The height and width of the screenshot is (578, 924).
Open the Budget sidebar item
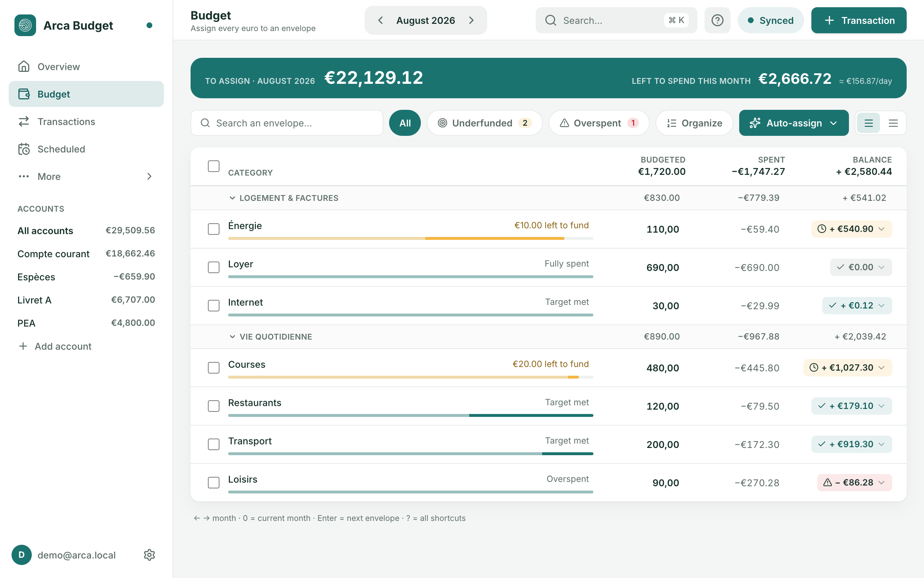click(x=86, y=94)
